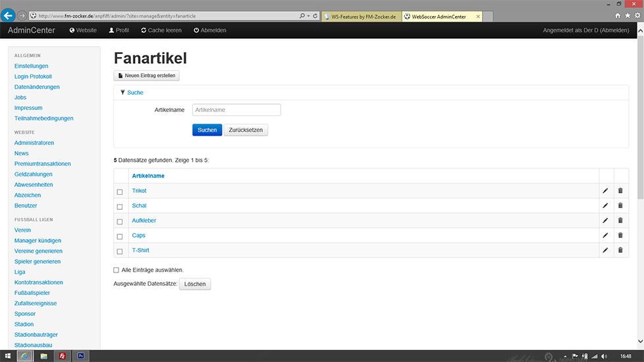Viewport: 644px width, 362px height.
Task: Click the blue Suchen button
Action: pos(207,130)
